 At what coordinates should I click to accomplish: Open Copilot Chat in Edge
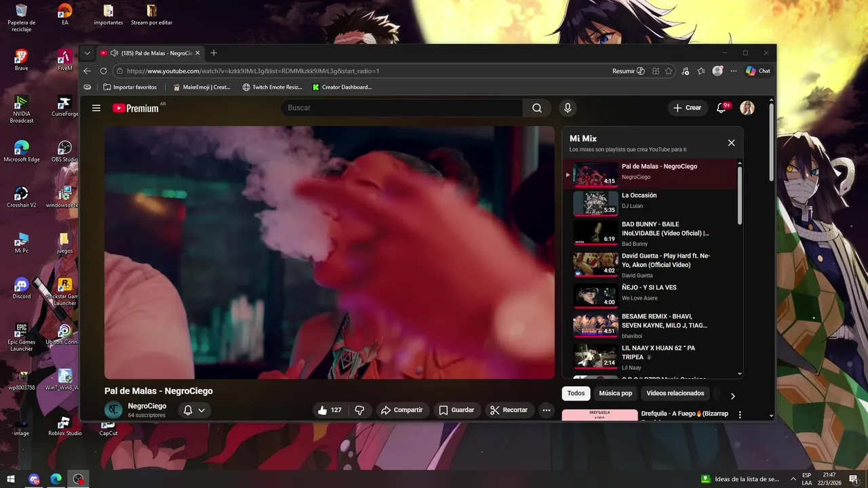point(758,71)
